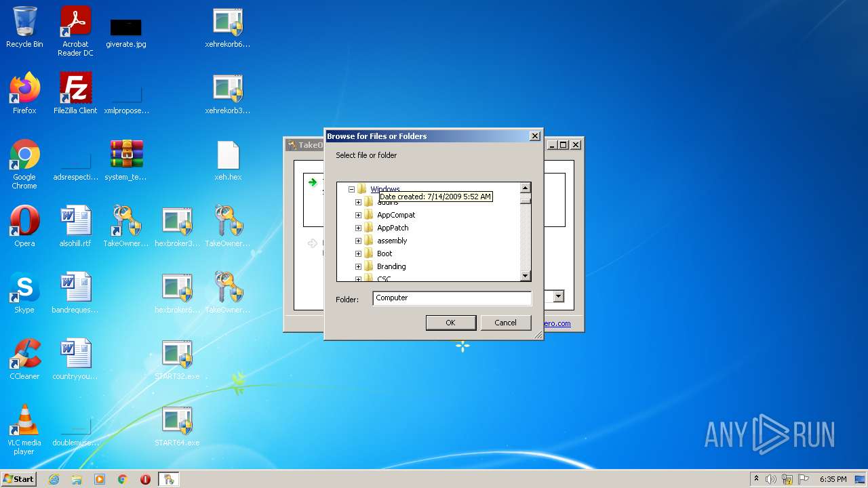Select the AppCompat folder in tree
The height and width of the screenshot is (488, 868).
(396, 215)
